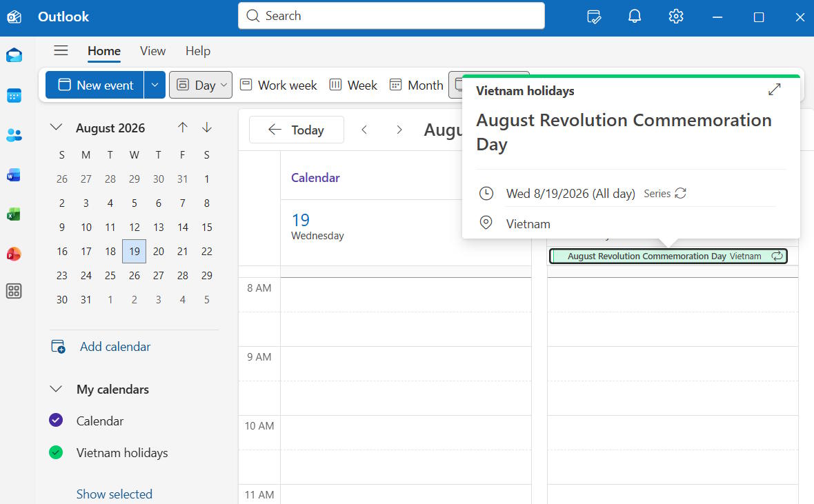This screenshot has width=814, height=504.
Task: Collapse the My calendars section
Action: (x=55, y=389)
